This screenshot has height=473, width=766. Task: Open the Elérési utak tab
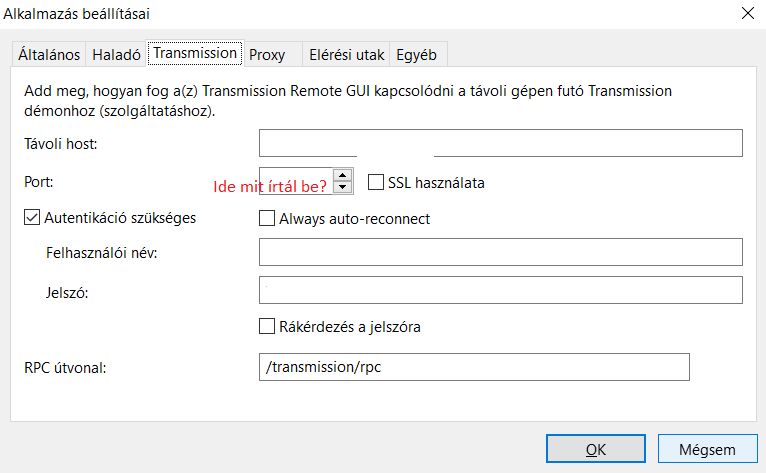(x=346, y=54)
